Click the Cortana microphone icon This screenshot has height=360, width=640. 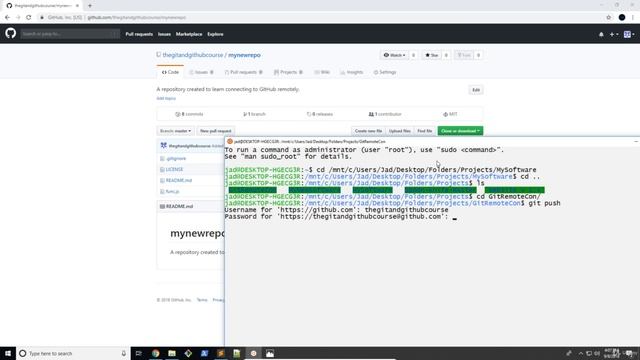click(123, 353)
